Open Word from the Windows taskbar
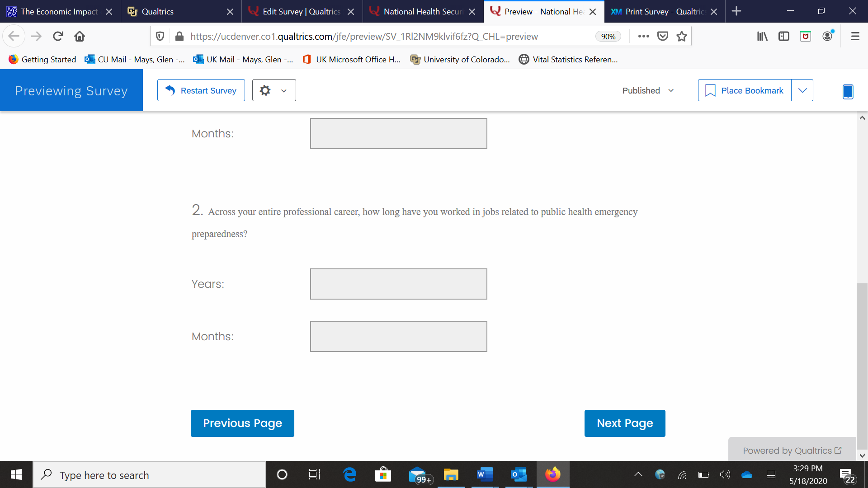 484,474
